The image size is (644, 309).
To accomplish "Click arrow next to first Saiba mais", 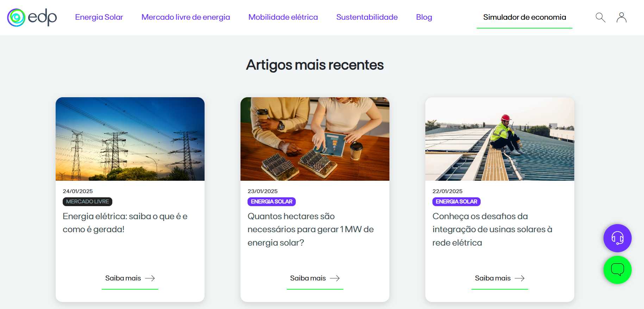I will tap(150, 278).
